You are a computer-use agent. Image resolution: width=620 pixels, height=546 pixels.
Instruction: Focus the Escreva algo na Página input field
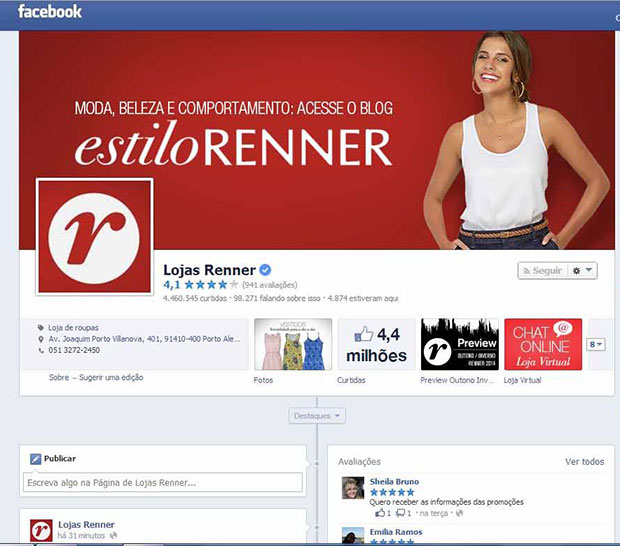pyautogui.click(x=163, y=483)
